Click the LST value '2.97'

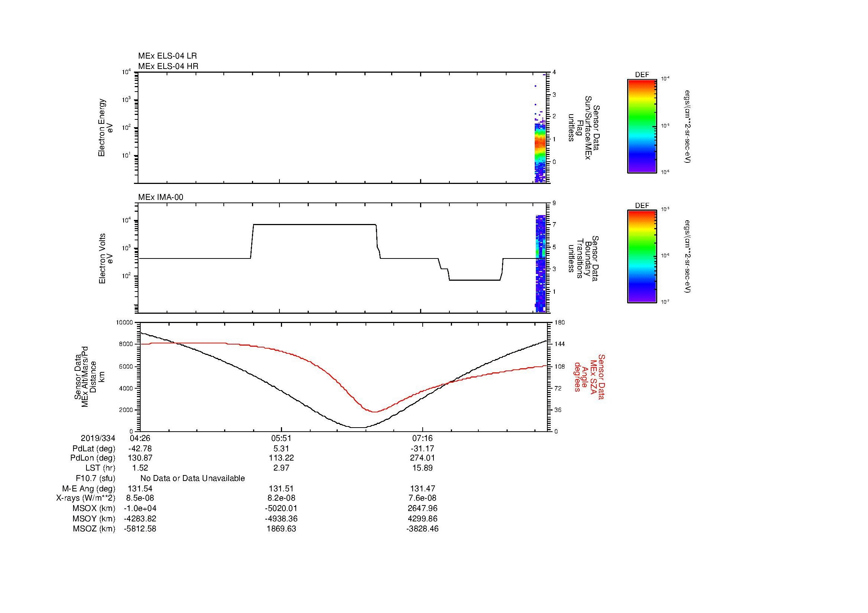tap(281, 468)
